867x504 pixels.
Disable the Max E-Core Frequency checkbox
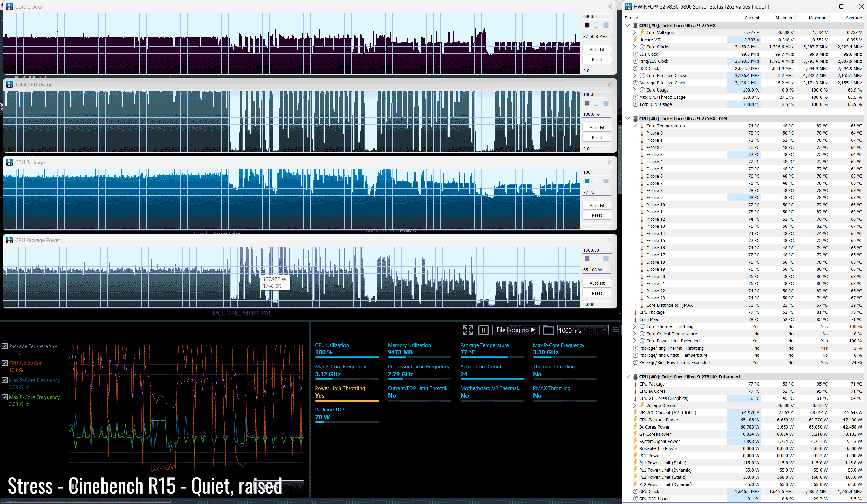point(5,397)
